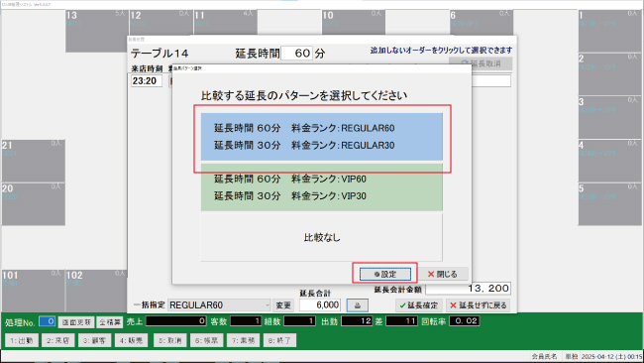Select table tile 101

pos(34,291)
